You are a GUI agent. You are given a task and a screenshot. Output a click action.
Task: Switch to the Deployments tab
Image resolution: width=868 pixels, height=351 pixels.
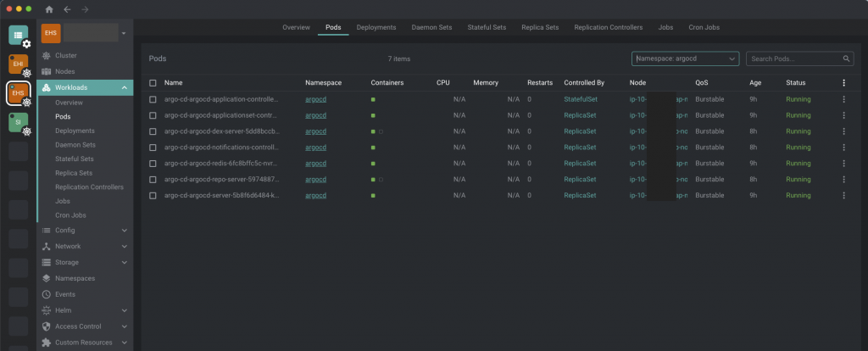tap(376, 27)
